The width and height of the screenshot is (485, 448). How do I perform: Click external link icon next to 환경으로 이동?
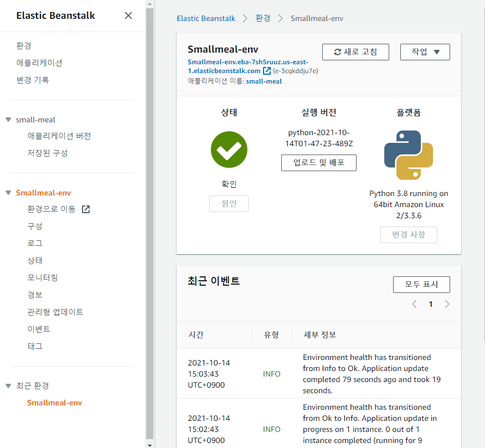click(x=86, y=209)
